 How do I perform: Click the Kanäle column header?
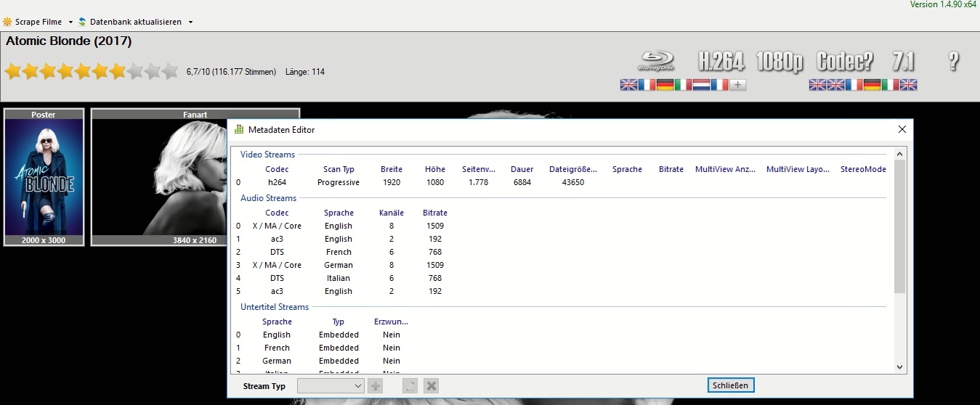(392, 213)
